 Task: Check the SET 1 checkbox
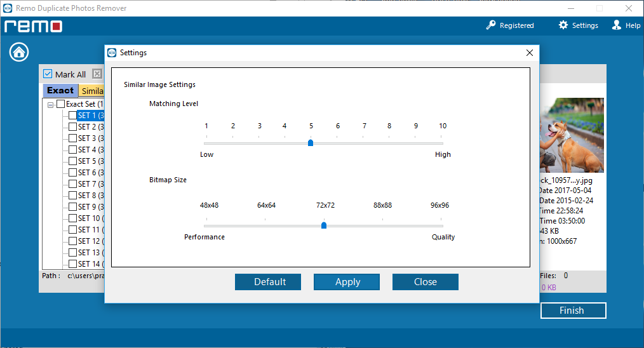(72, 116)
